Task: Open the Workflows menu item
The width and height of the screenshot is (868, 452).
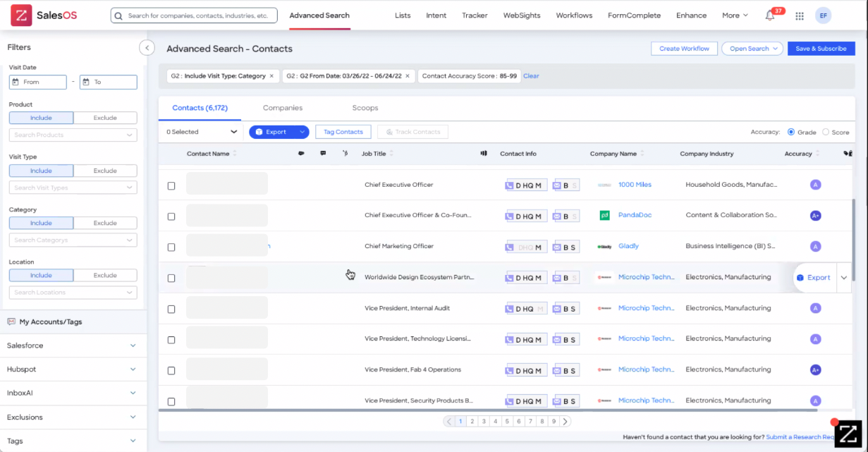Action: coord(574,16)
